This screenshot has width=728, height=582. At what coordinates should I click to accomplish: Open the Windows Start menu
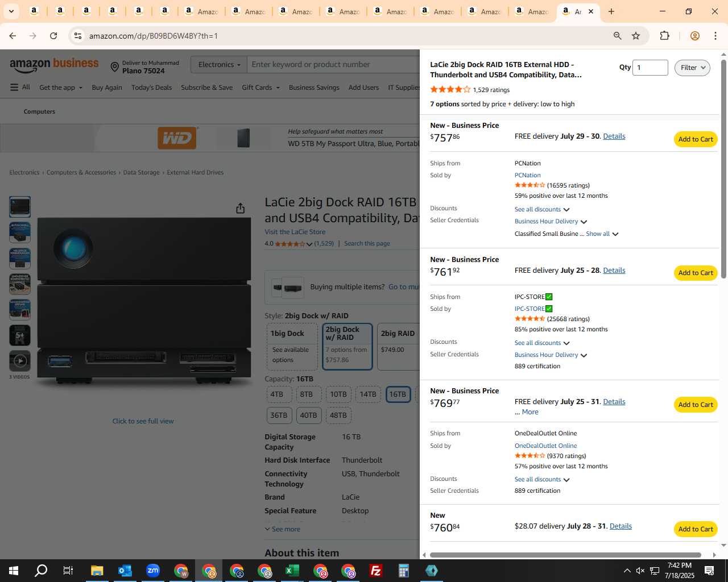coord(14,571)
